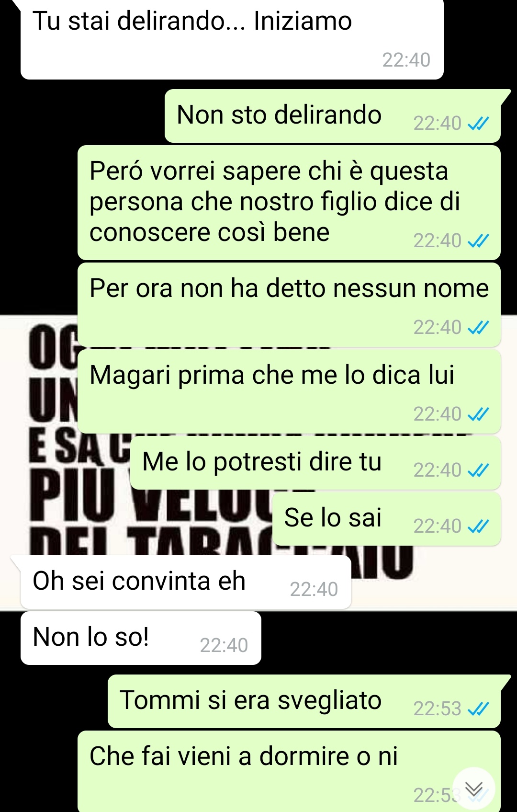Screen dimensions: 517x812
Task: Tap ticks on 'Peró vorrei sapere' message
Action: point(478,241)
